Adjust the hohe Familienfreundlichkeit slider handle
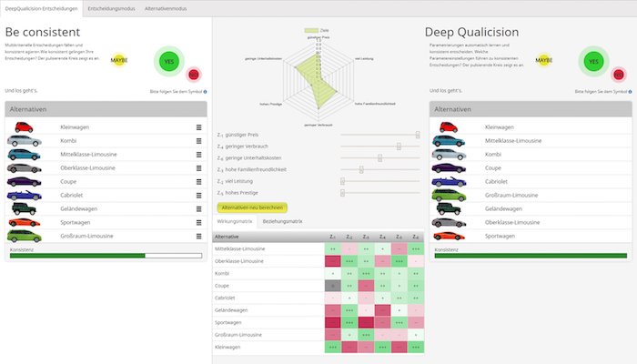Viewport: 637px width, 364px height. click(x=361, y=169)
